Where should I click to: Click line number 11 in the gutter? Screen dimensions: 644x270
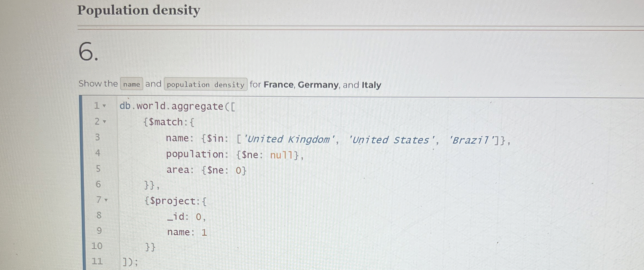coord(98,261)
